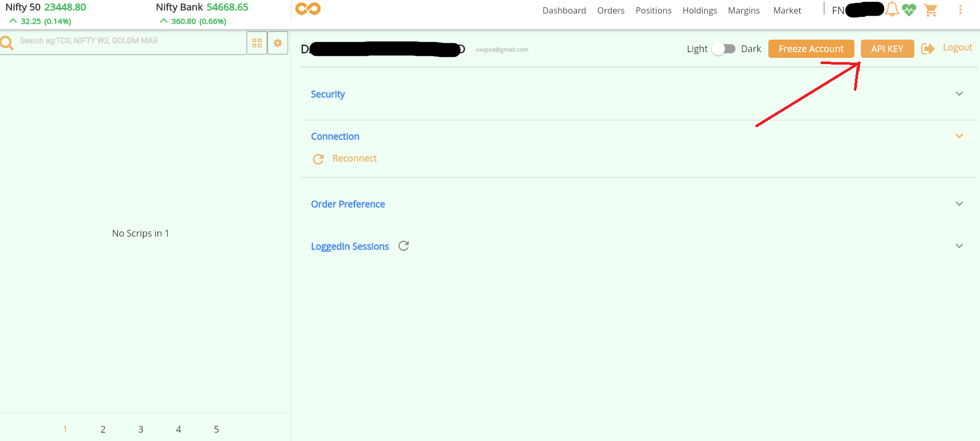Go to the Orders page
980x441 pixels.
[x=611, y=10]
